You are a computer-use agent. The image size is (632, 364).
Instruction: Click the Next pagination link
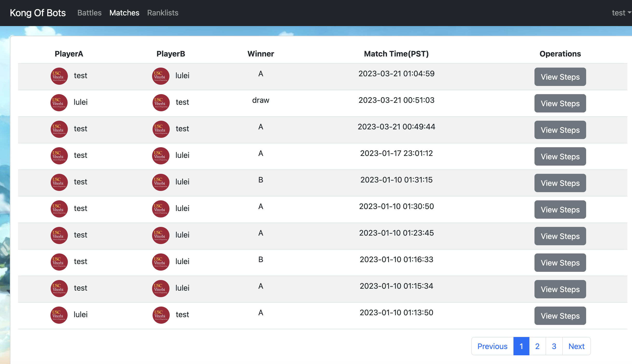[576, 346]
